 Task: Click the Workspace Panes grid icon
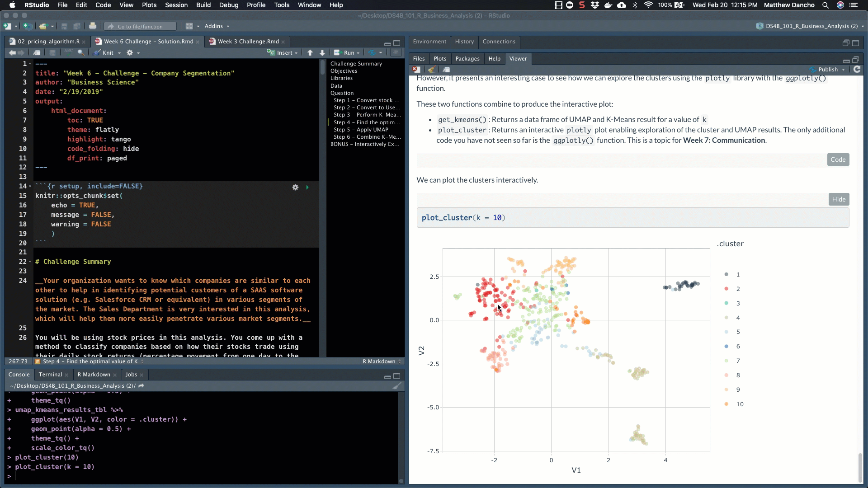coord(189,26)
